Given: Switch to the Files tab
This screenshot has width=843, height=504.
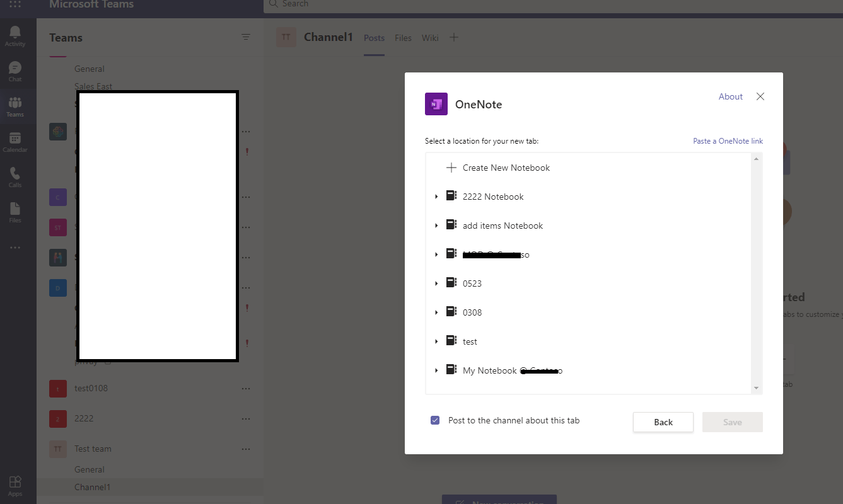Looking at the screenshot, I should pos(403,38).
